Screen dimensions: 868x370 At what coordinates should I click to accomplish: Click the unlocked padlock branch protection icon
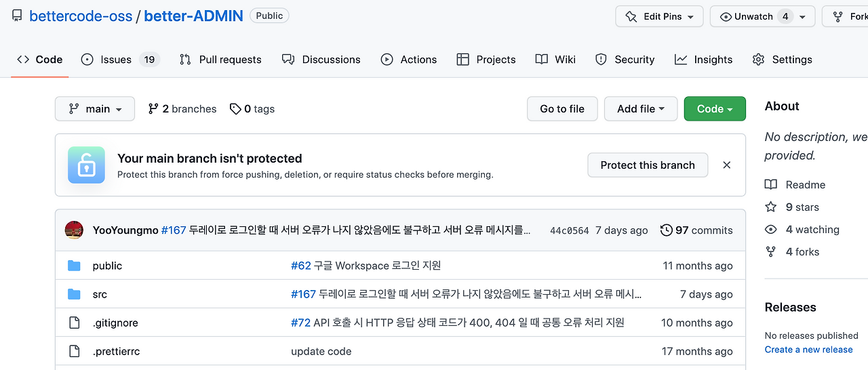[86, 165]
